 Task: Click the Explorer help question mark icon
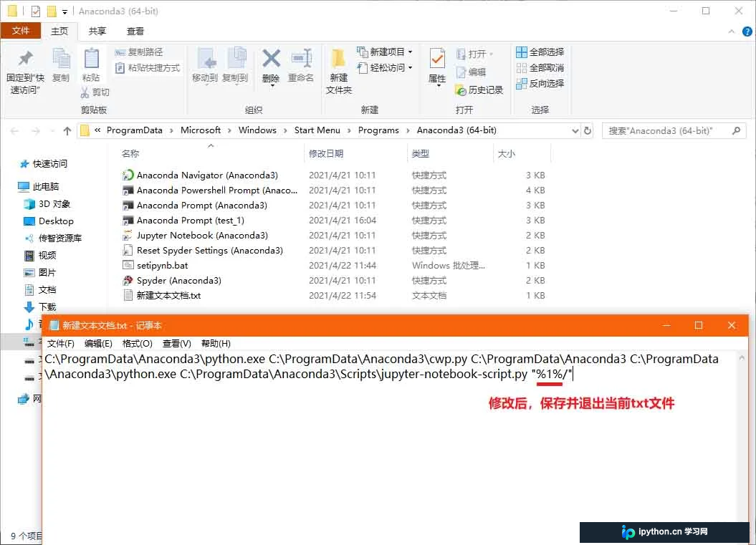tap(747, 32)
